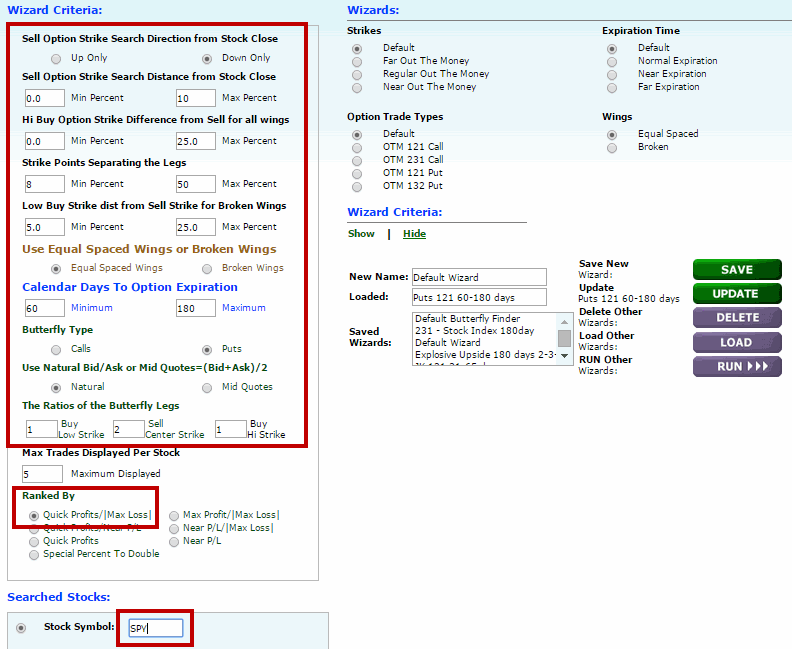This screenshot has height=649, width=792.
Task: Click Saved Wizards scroll up arrow
Action: [x=564, y=322]
